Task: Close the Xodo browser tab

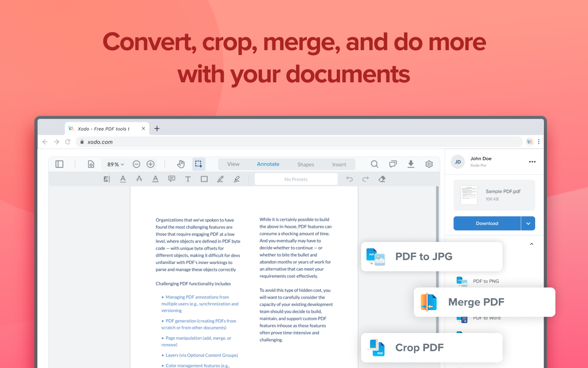Action: point(144,128)
